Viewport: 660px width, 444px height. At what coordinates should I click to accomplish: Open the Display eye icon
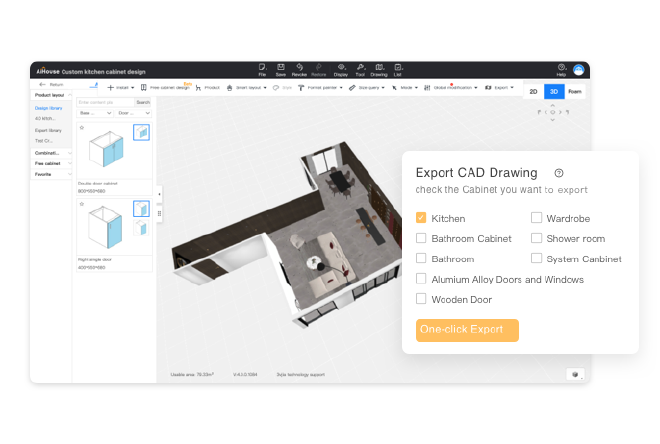click(341, 69)
